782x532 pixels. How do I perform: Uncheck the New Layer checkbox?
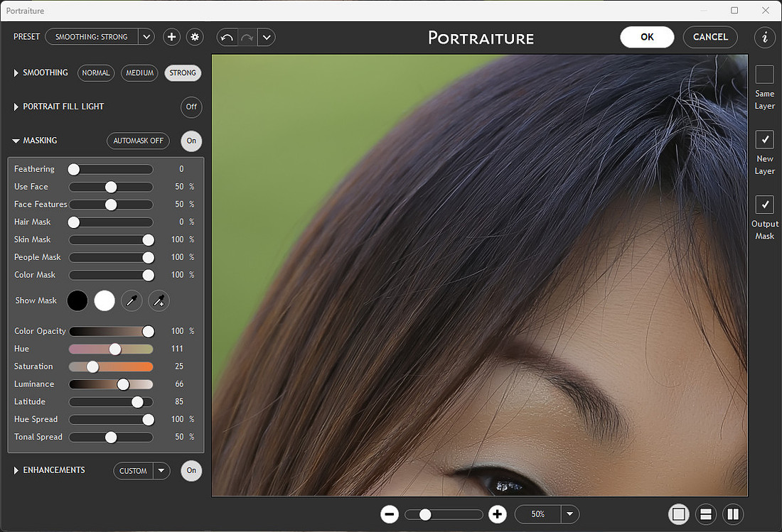(x=764, y=140)
